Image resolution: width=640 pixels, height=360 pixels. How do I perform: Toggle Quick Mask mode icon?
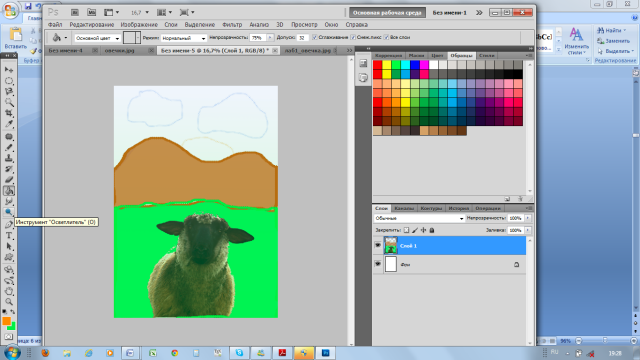coord(9,337)
